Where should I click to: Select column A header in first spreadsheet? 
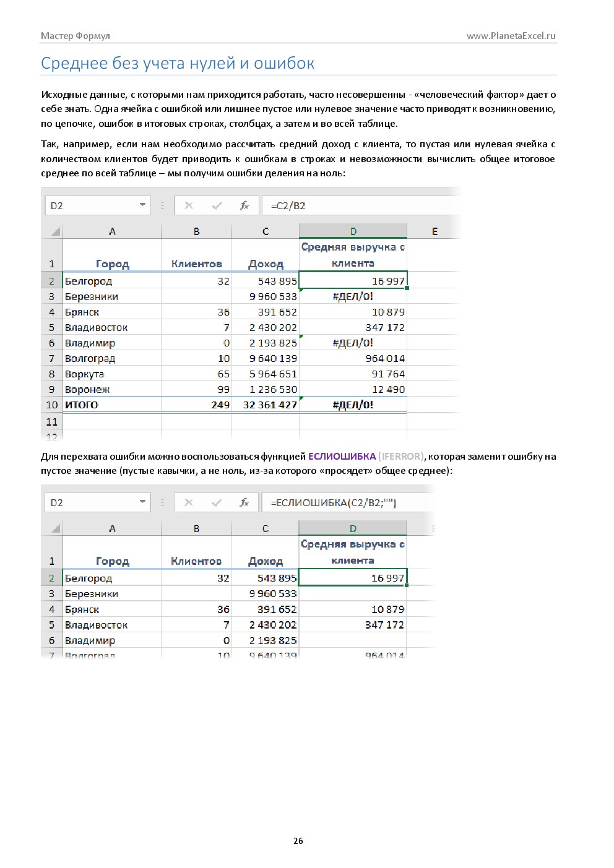tap(112, 231)
